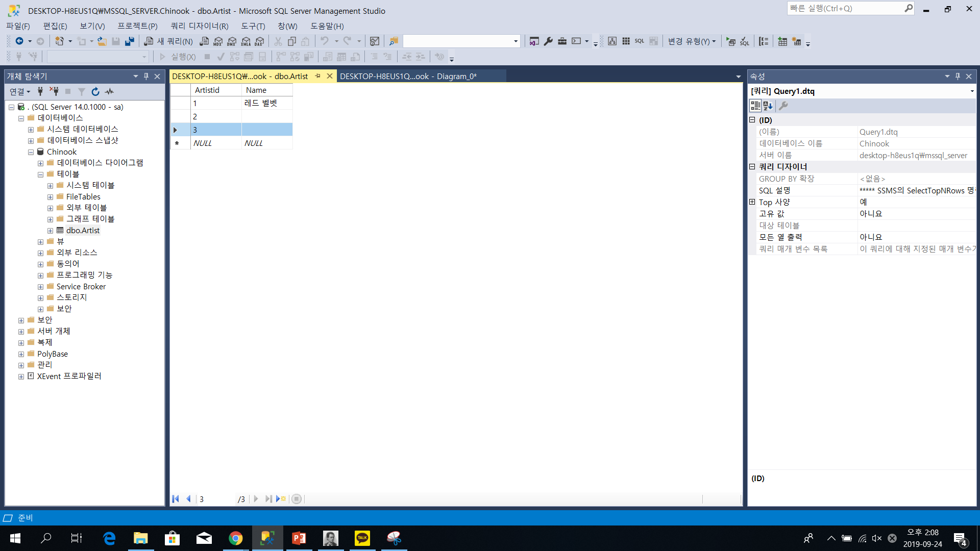980x551 pixels.
Task: Click the undo arrow icon
Action: [325, 41]
